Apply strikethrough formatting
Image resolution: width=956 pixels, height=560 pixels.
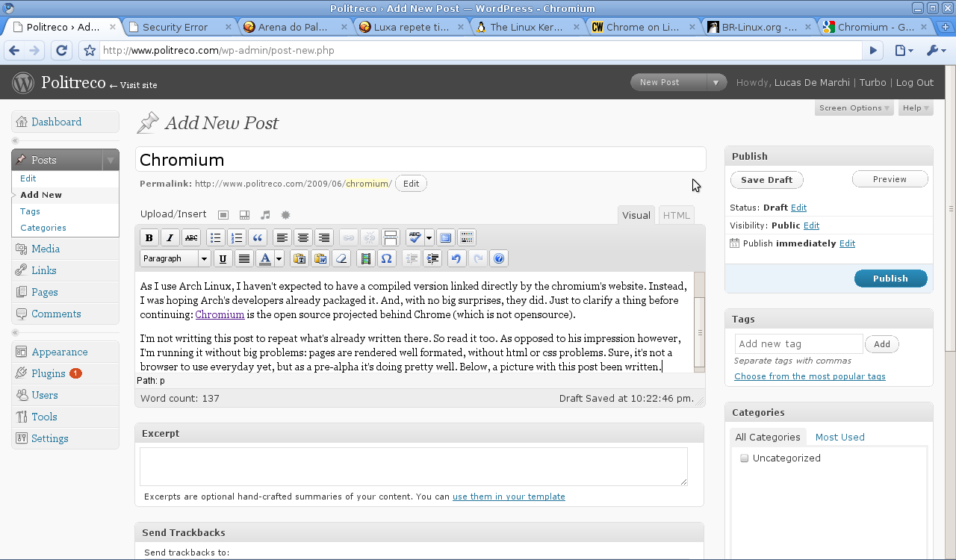pyautogui.click(x=191, y=237)
